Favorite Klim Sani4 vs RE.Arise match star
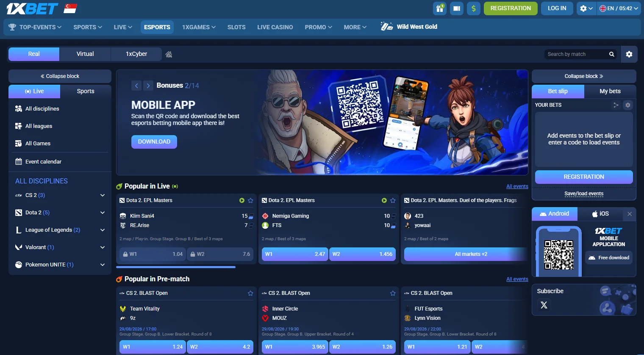644x355 pixels. pos(250,200)
